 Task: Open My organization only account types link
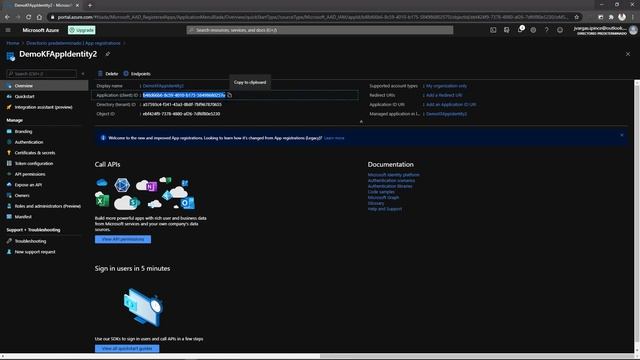[447, 86]
